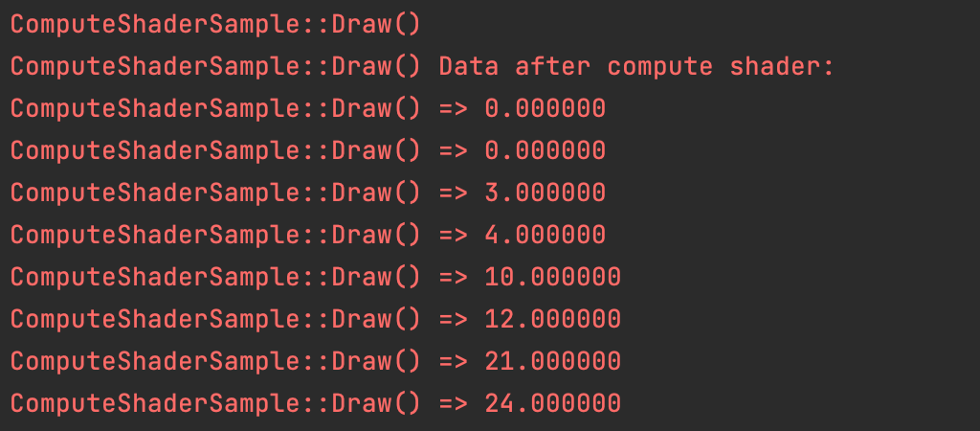Click the second 0.000000 output value

tap(545, 151)
